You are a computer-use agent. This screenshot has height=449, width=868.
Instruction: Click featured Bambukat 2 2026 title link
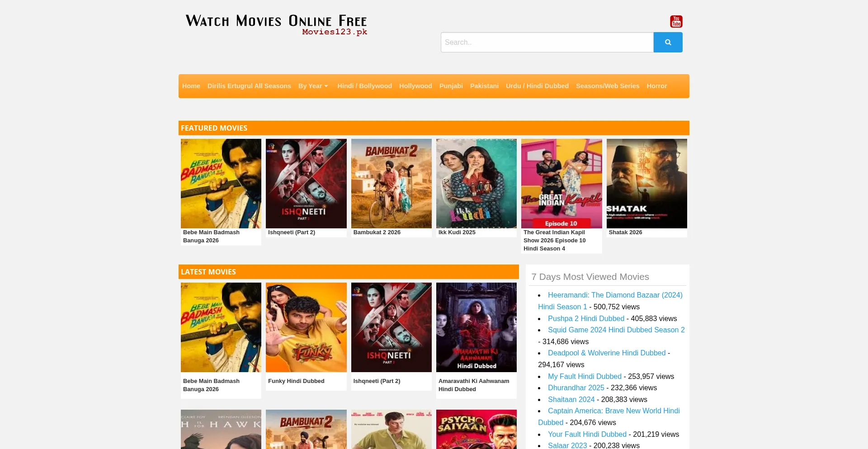(377, 232)
